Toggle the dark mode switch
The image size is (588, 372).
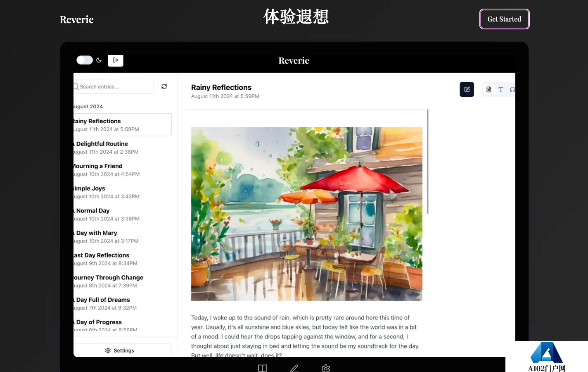85,60
